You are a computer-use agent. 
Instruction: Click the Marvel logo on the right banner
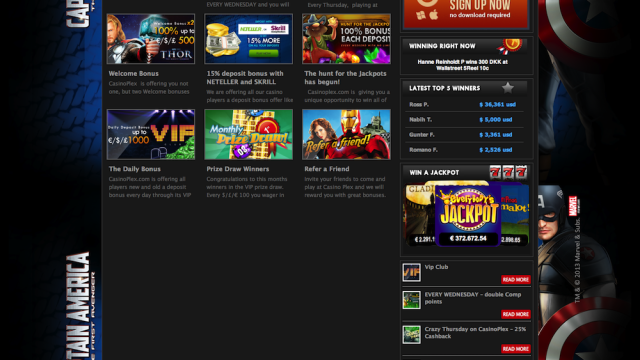pyautogui.click(x=573, y=206)
